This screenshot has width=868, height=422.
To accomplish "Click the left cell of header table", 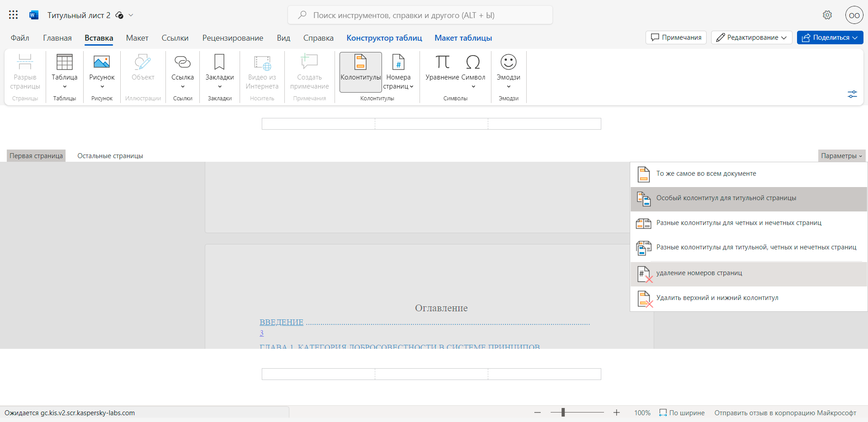I will click(318, 124).
